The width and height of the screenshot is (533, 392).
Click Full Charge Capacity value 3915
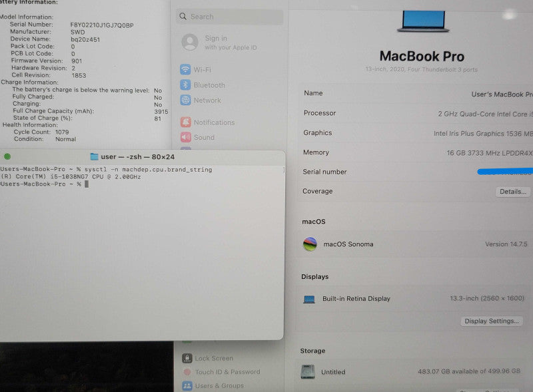pyautogui.click(x=161, y=111)
